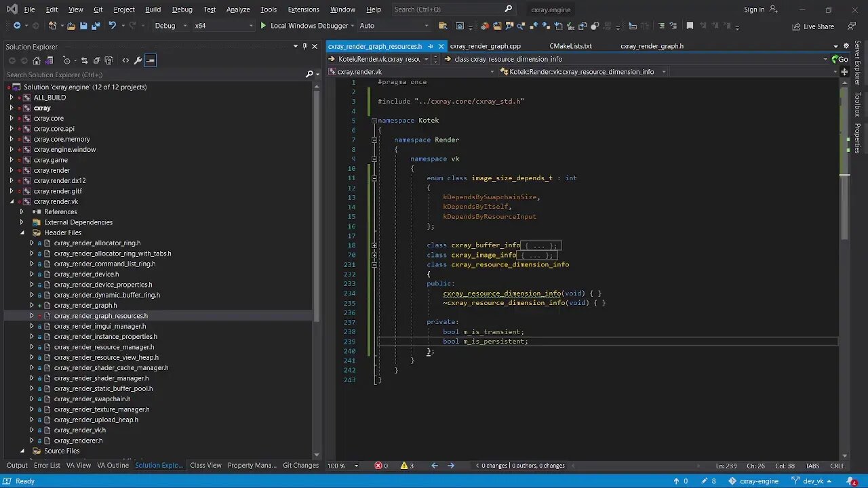The height and width of the screenshot is (488, 868).
Task: Click the Pending Changes Filter clock icon
Action: pyautogui.click(x=66, y=60)
